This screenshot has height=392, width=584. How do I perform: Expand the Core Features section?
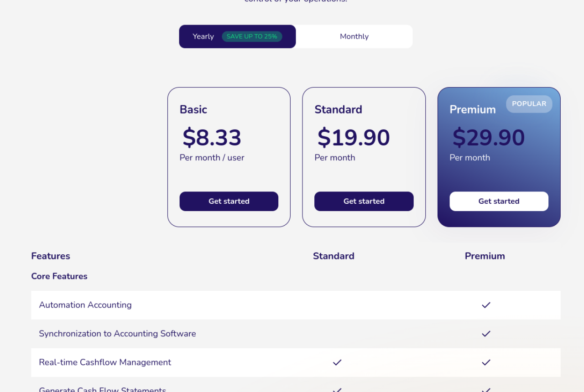(x=59, y=276)
